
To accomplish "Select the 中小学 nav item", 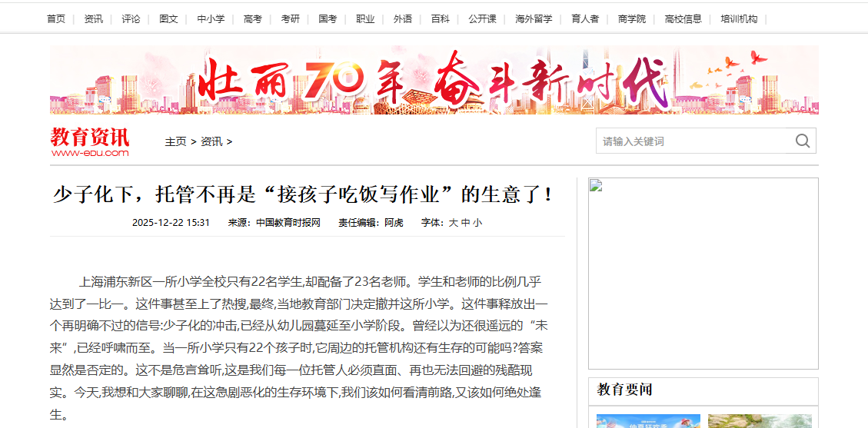I will point(211,18).
